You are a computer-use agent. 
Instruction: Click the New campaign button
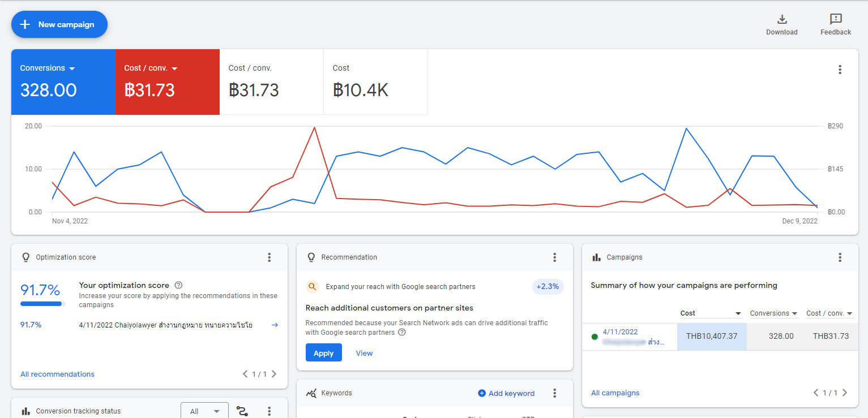[x=59, y=24]
